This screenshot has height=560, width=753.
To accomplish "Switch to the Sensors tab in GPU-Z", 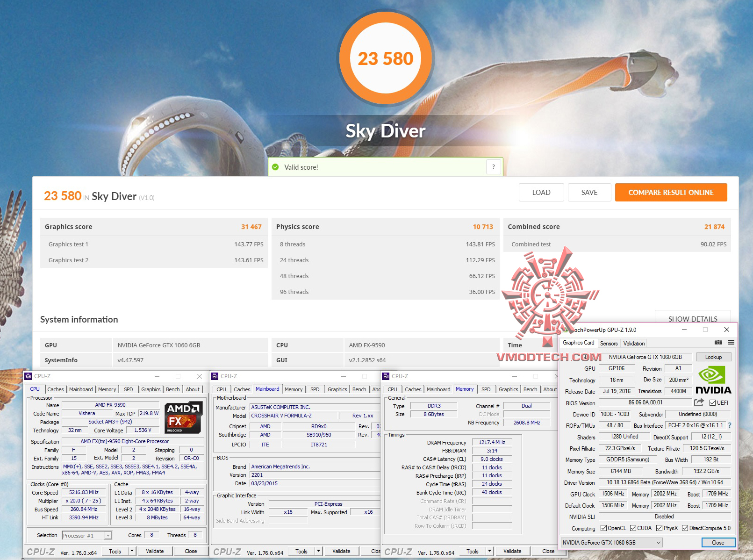I will pyautogui.click(x=609, y=344).
